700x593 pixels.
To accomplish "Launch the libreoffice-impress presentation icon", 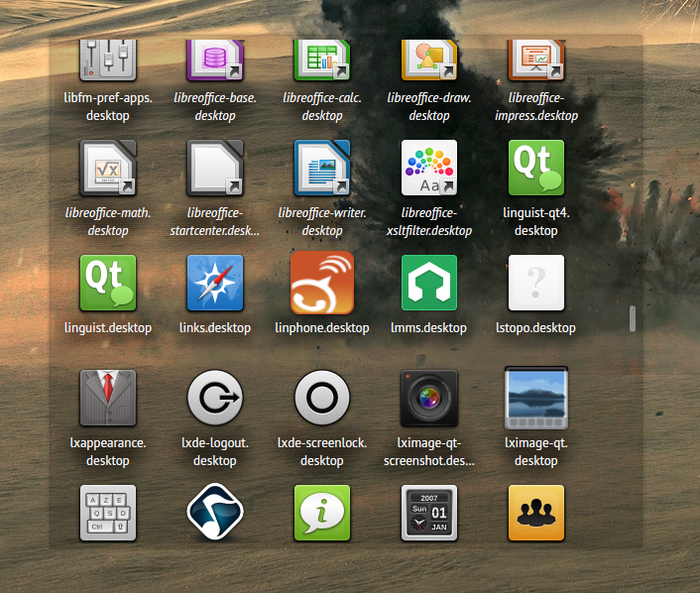I will (536, 59).
